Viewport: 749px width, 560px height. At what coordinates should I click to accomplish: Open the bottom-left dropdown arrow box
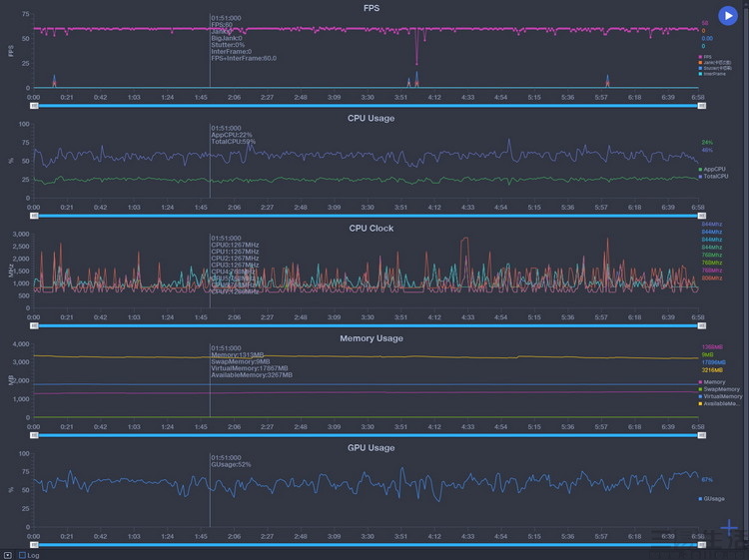coord(8,555)
